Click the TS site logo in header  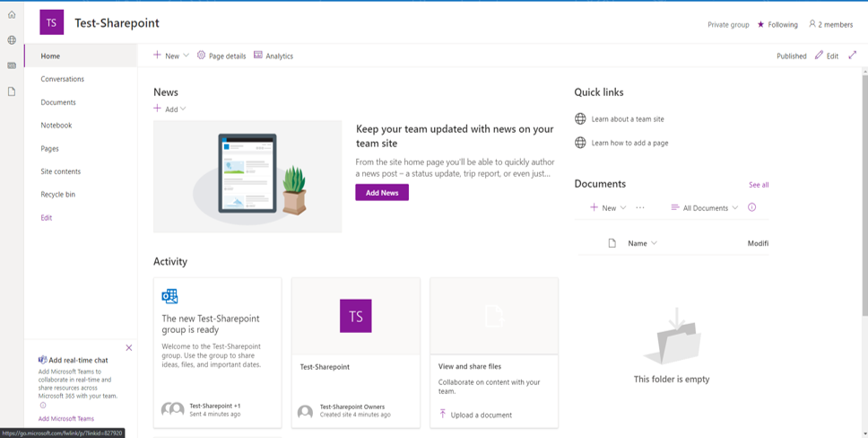point(52,23)
